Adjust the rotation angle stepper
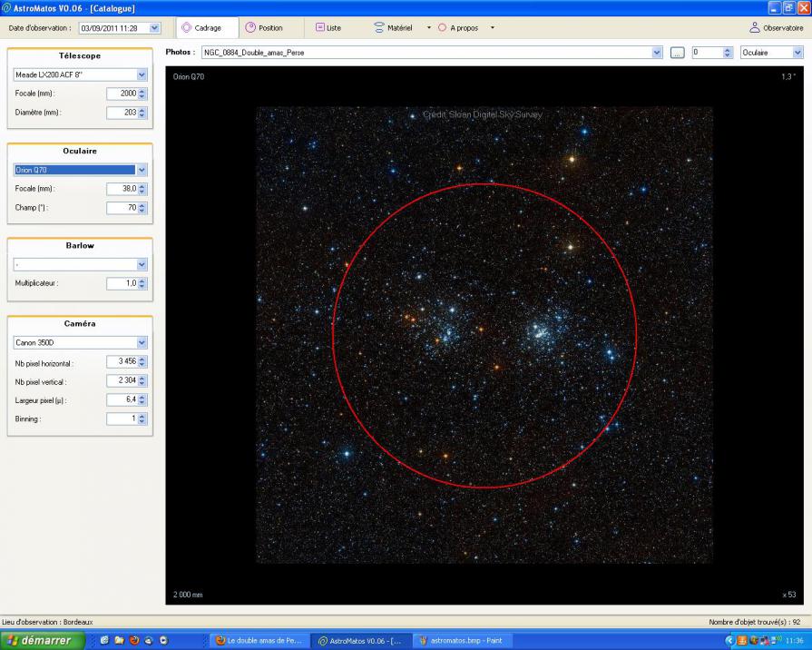This screenshot has width=812, height=650. coord(728,53)
